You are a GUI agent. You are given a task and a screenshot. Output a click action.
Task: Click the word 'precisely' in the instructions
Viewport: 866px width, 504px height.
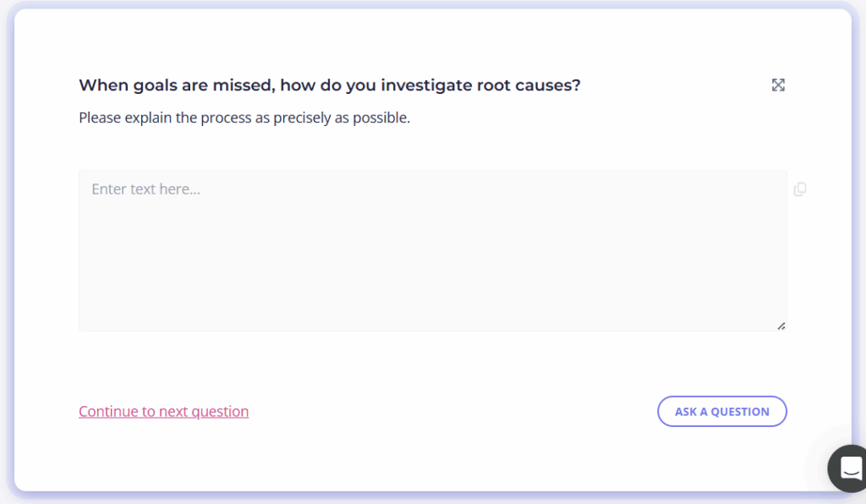tap(301, 118)
